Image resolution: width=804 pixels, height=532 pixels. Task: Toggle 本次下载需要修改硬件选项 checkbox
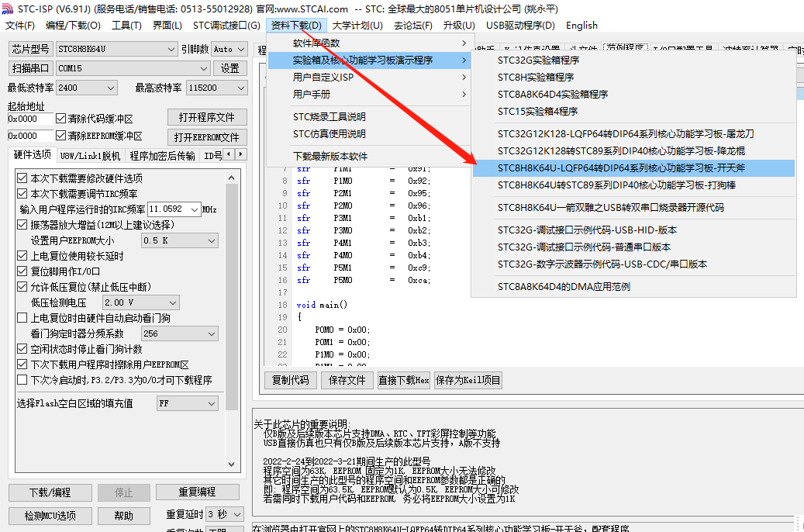coord(22,178)
